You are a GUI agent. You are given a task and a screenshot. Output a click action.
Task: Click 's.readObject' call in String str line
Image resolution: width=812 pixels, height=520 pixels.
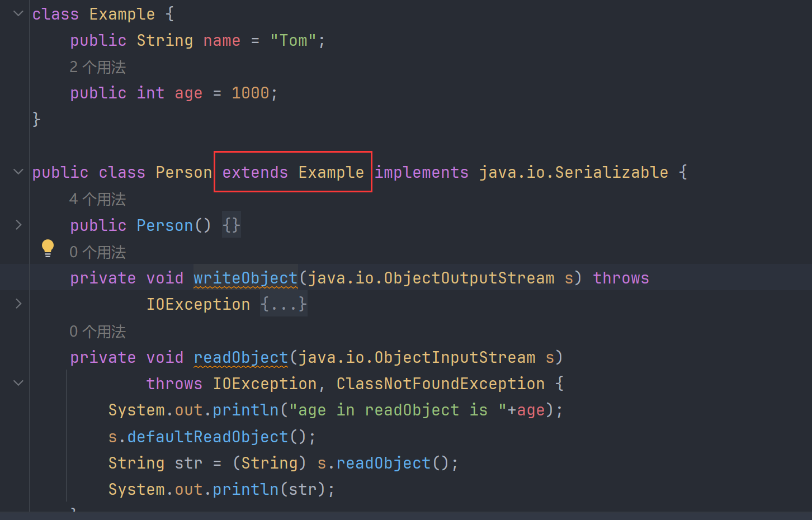tap(374, 463)
